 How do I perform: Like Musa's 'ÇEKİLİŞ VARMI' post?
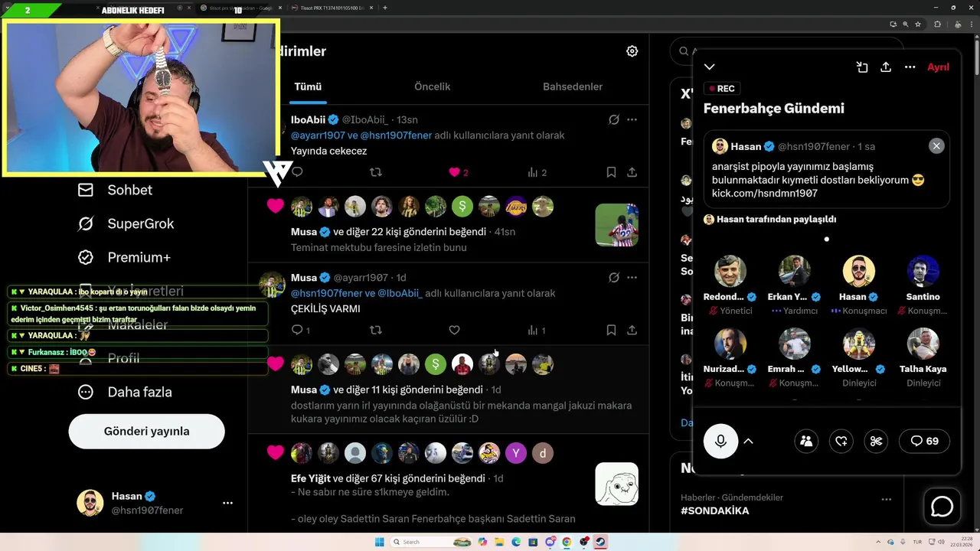pyautogui.click(x=454, y=330)
